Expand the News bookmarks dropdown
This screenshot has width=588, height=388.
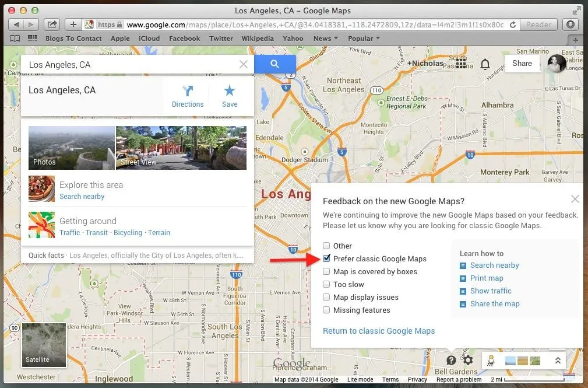click(326, 39)
